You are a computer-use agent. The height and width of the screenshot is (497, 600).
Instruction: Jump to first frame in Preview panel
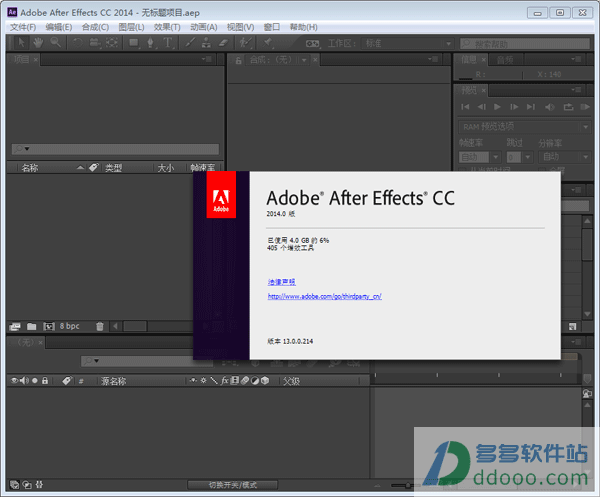pos(465,107)
